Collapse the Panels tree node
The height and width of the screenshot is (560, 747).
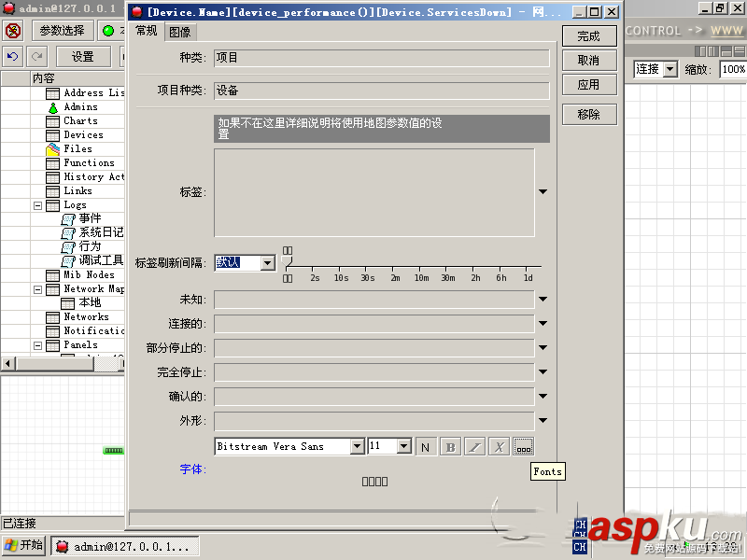pyautogui.click(x=37, y=345)
